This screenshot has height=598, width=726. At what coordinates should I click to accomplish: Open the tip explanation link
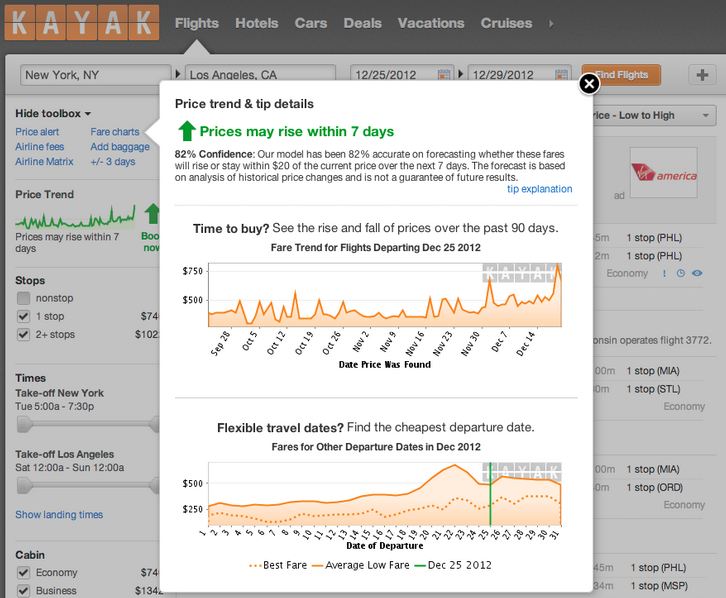click(x=539, y=189)
